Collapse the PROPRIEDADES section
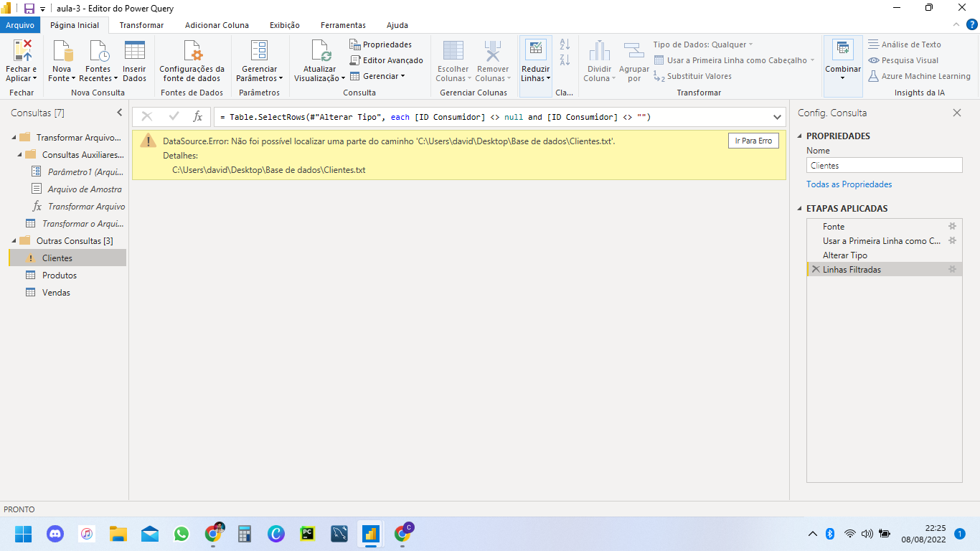980x551 pixels. point(800,136)
